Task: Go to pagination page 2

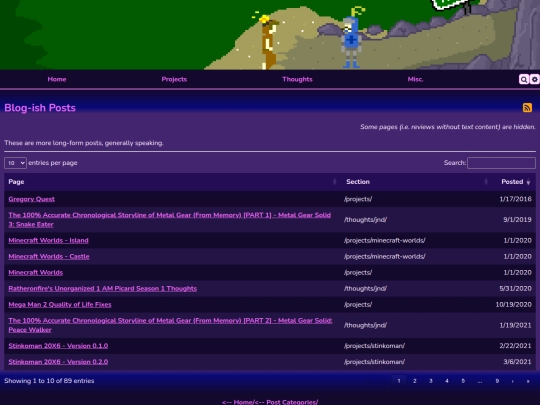Action: point(415,381)
